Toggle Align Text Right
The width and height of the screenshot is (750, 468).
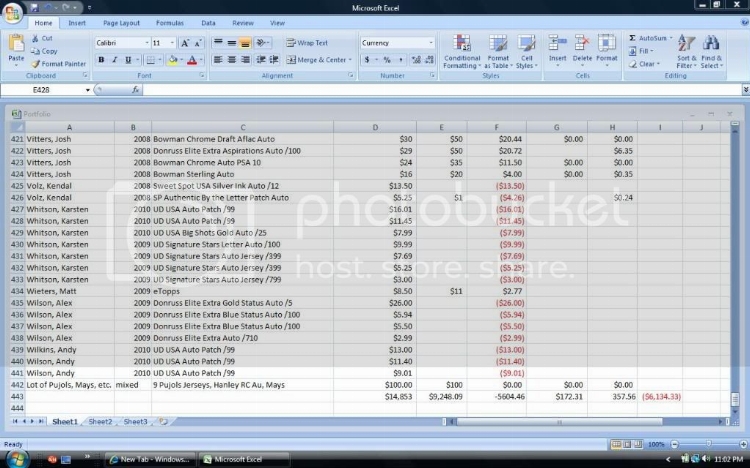click(x=245, y=60)
